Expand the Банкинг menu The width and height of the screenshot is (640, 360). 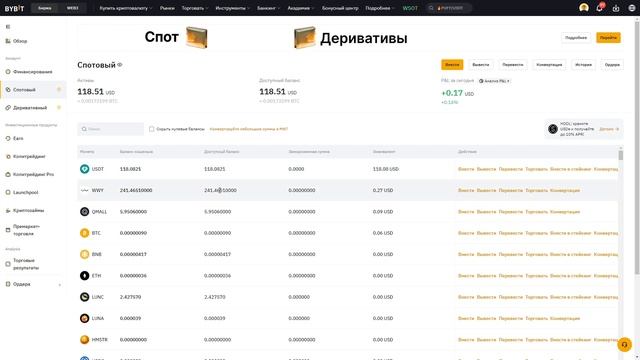(x=269, y=8)
